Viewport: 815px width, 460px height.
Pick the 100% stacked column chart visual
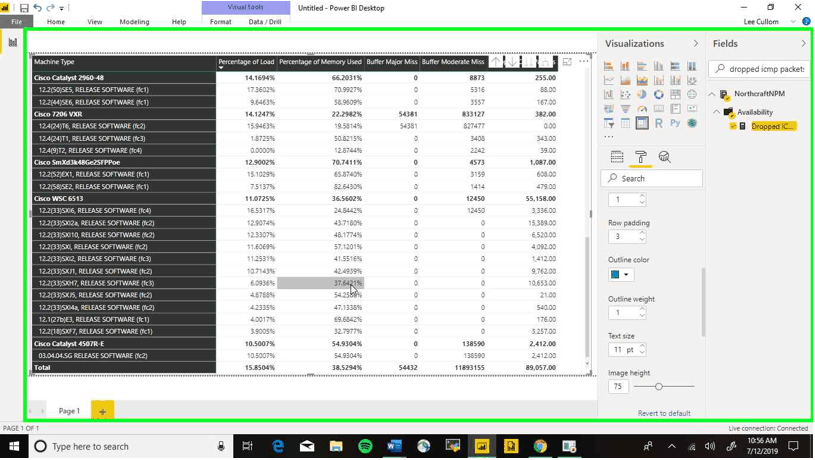pyautogui.click(x=691, y=66)
